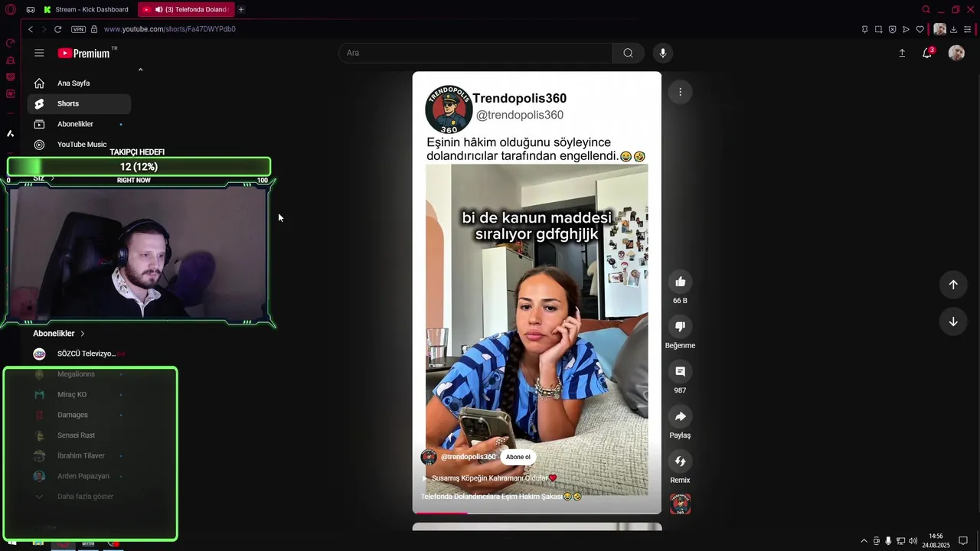Open the browser tab search magnifier
980x551 pixels.
926,9
